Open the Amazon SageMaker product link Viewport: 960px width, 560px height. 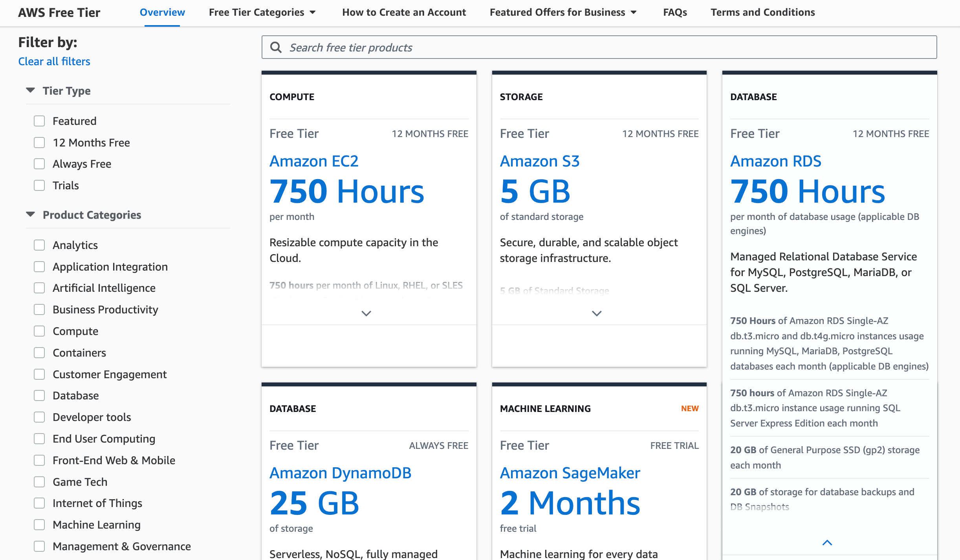(570, 473)
